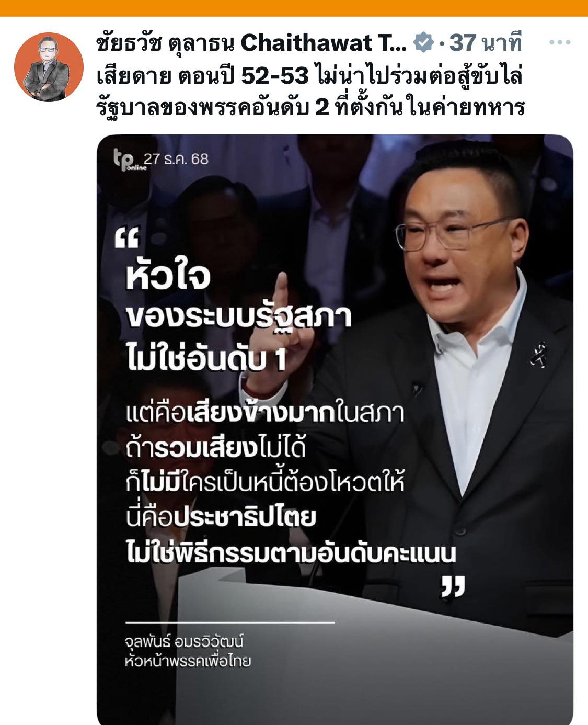Click the tweet text starting with เสียดาย
This screenshot has width=588, height=725.
tap(309, 76)
